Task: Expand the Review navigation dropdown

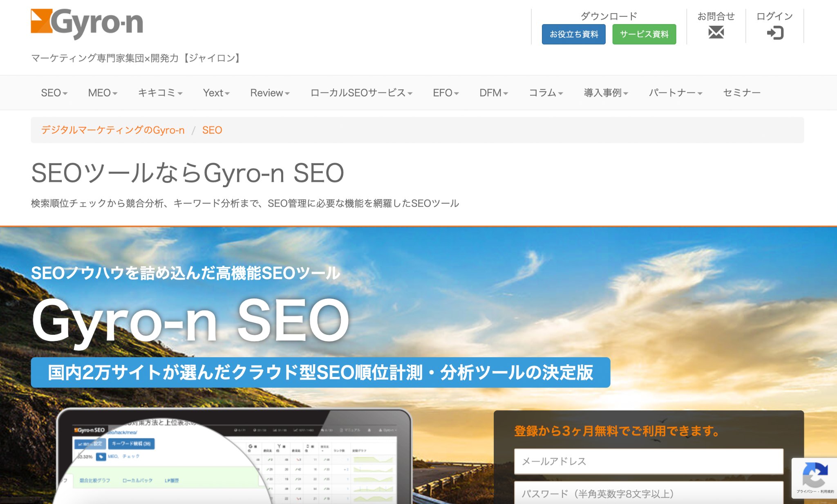Action: click(x=270, y=93)
